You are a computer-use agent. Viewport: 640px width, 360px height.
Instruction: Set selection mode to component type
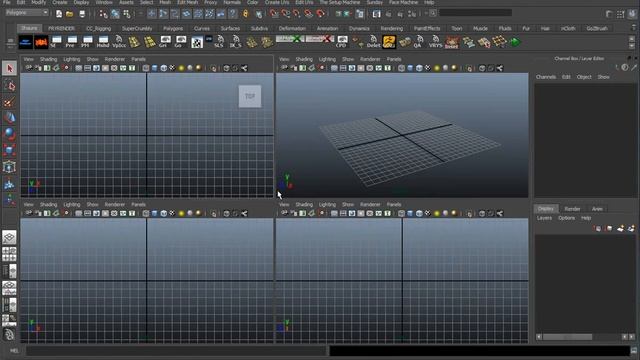[127, 14]
